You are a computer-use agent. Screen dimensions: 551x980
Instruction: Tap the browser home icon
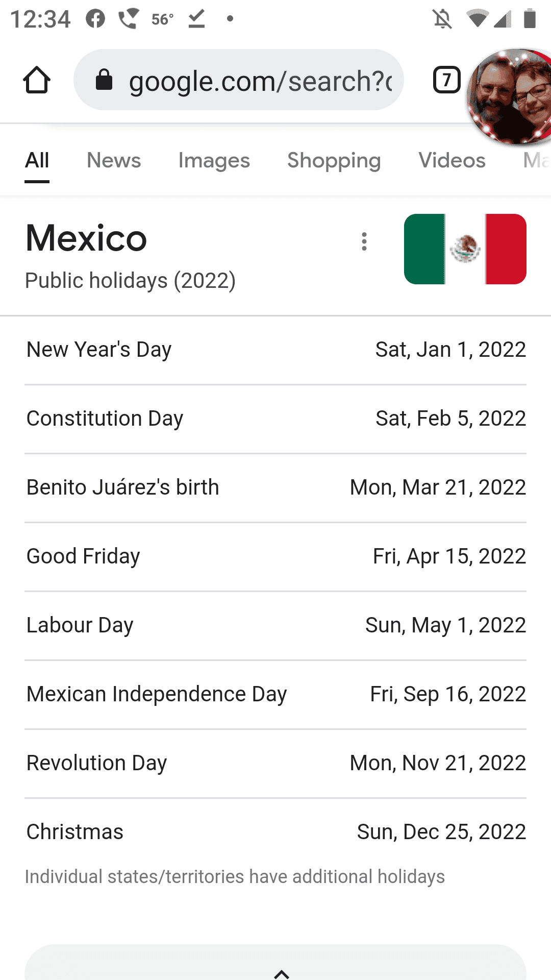click(x=37, y=80)
